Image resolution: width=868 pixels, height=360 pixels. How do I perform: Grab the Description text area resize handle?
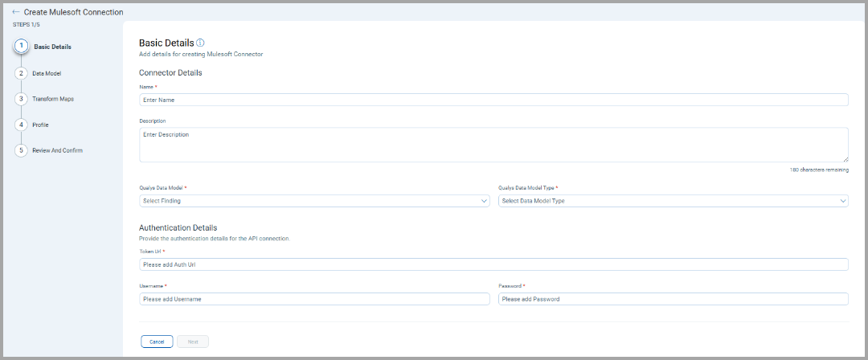click(845, 159)
